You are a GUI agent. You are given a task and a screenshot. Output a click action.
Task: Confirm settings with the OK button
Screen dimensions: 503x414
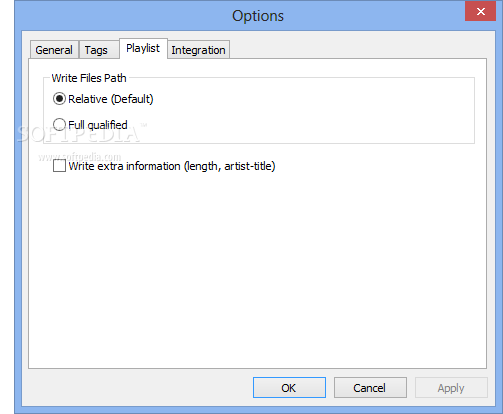tap(289, 388)
